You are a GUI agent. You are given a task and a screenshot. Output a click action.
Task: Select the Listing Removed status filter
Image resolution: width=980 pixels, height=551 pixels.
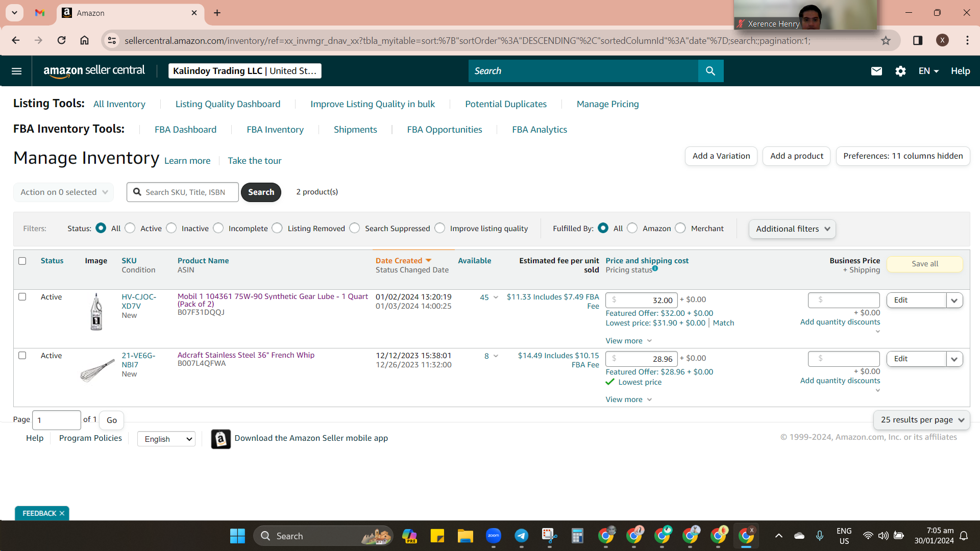277,228
